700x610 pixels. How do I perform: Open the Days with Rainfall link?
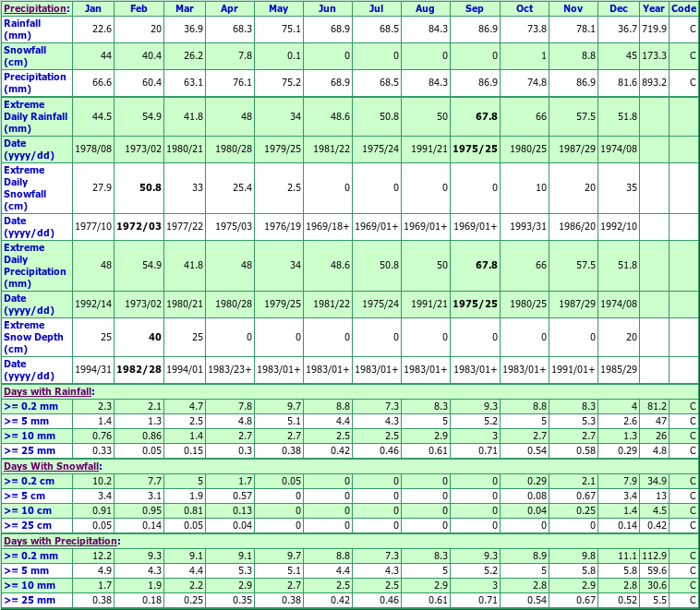point(47,391)
